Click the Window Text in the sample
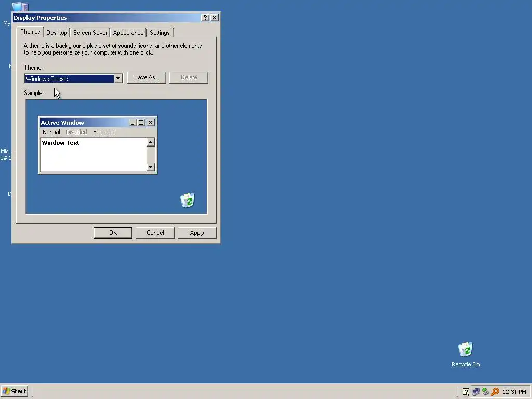The width and height of the screenshot is (532, 399). [61, 143]
